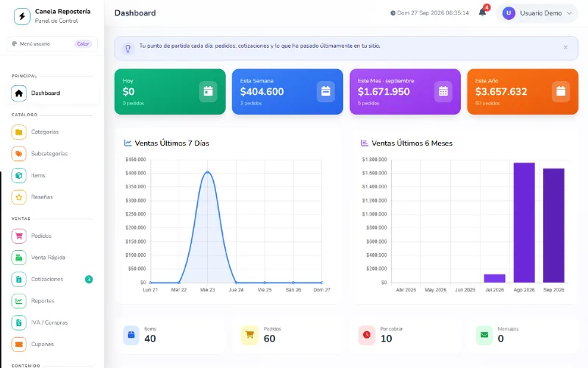The width and height of the screenshot is (588, 368).
Task: Open the notifications bell icon
Action: click(x=482, y=13)
